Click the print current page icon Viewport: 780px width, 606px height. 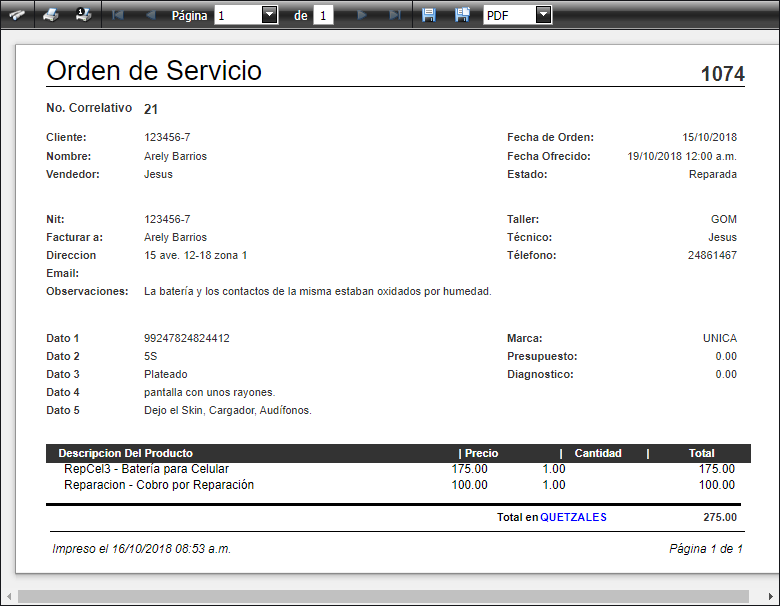[x=83, y=15]
